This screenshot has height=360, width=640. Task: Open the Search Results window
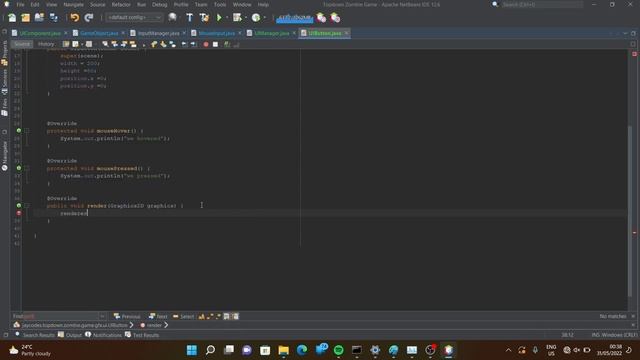[35, 335]
